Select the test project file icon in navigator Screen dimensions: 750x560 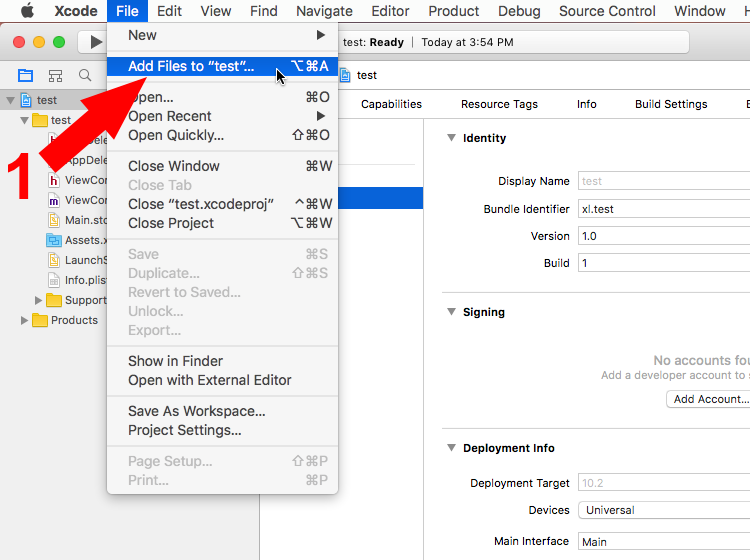coord(26,100)
